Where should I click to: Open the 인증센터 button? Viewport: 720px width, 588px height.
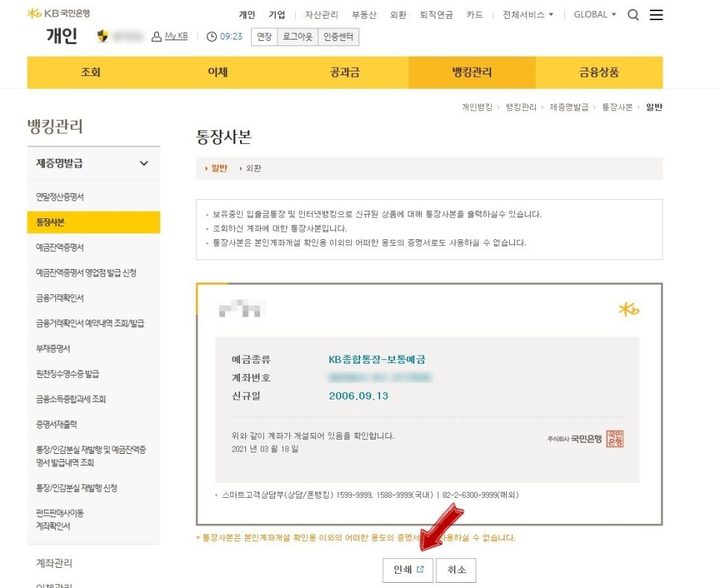pyautogui.click(x=338, y=37)
